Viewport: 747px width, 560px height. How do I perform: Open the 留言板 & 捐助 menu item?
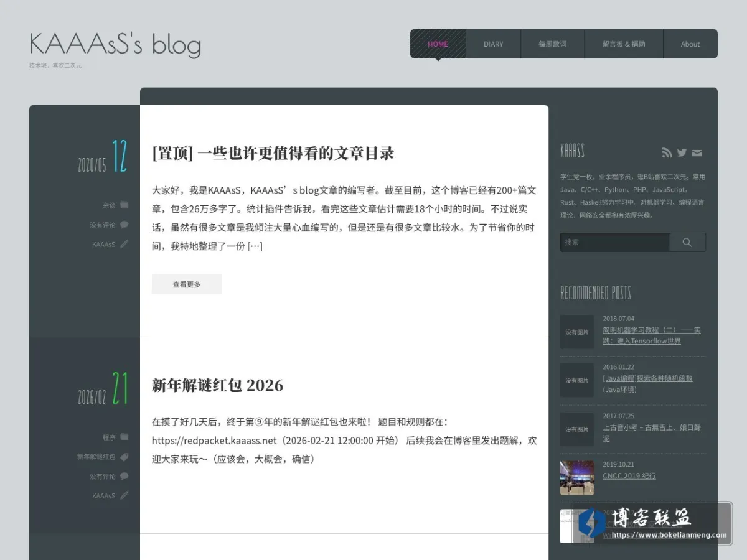click(624, 44)
